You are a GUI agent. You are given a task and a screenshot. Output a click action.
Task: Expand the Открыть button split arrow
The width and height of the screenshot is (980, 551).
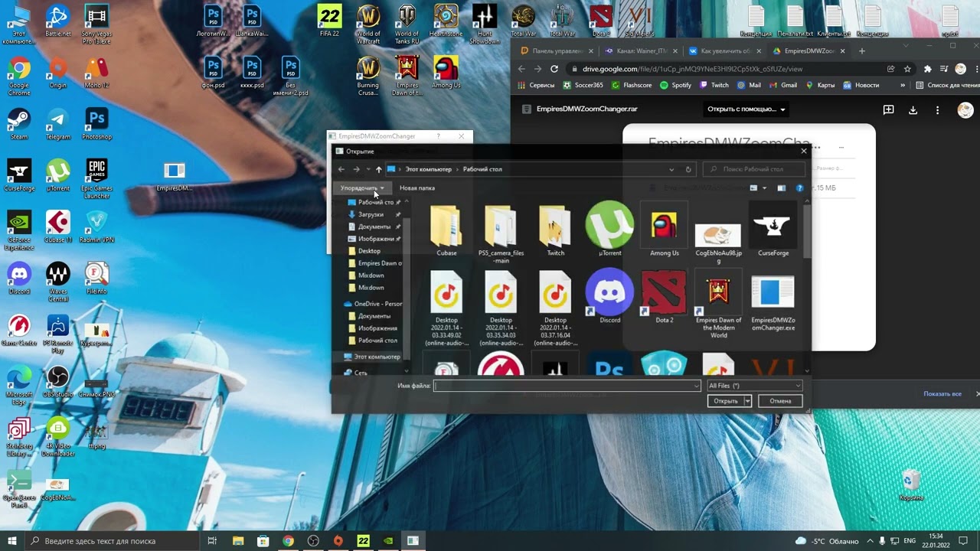point(747,401)
